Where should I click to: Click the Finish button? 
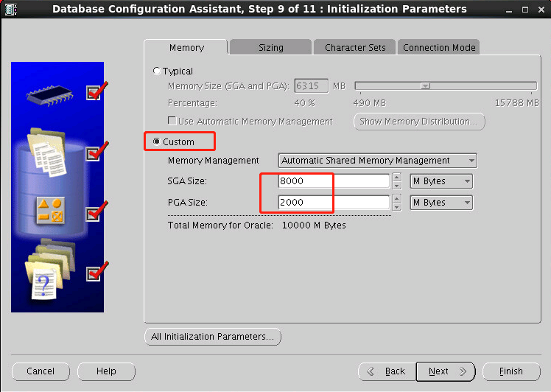click(511, 371)
